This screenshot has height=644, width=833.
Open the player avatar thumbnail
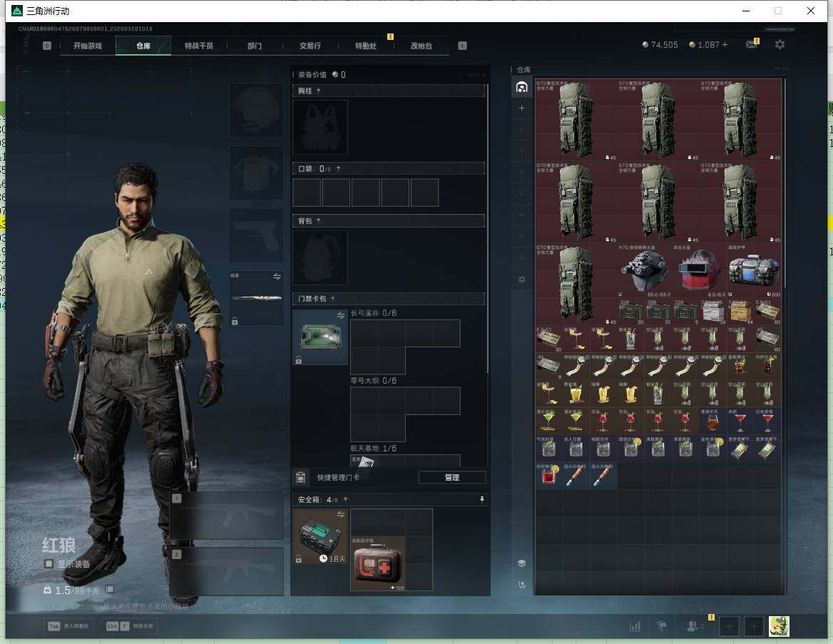coord(779,626)
